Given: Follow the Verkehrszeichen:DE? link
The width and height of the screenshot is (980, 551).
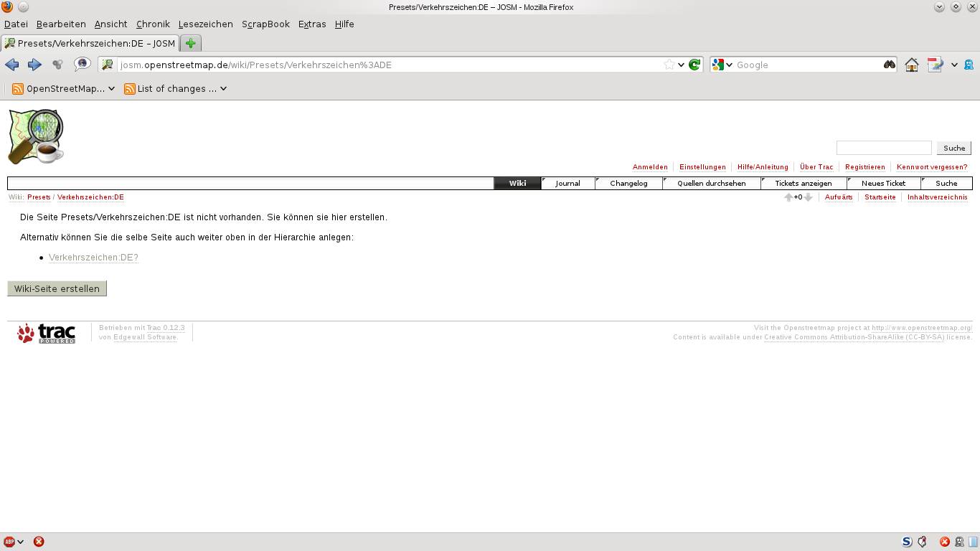Looking at the screenshot, I should tap(93, 258).
